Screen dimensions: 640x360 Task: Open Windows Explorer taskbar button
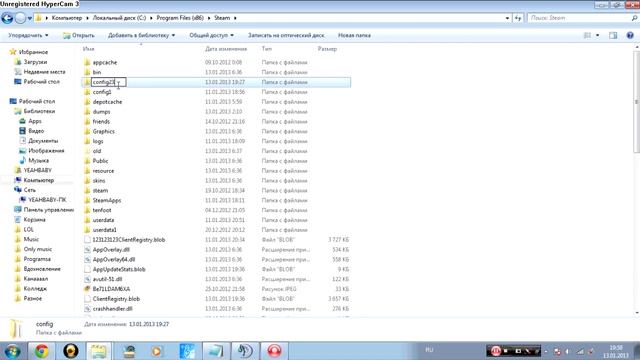point(98,351)
